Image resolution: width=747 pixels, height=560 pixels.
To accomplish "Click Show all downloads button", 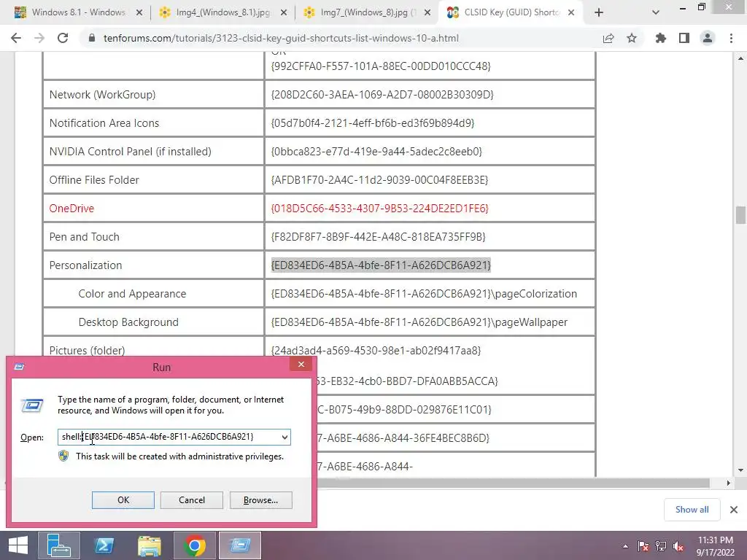I will pos(692,510).
